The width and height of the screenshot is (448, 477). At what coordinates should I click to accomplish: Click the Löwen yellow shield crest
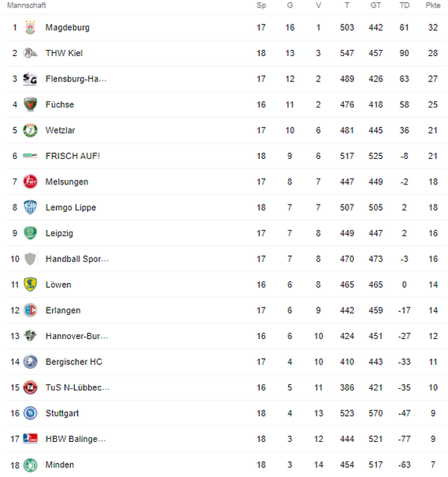[30, 284]
